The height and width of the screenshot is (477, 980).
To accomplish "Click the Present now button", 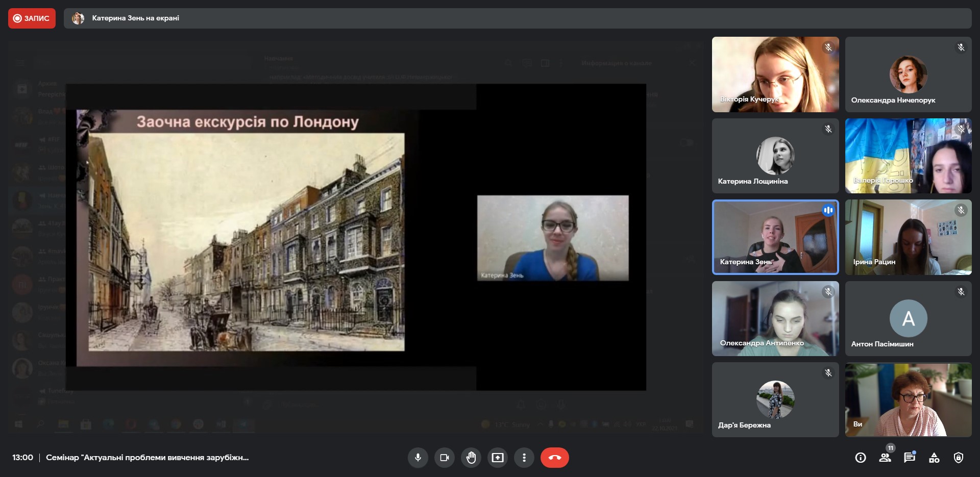I will coord(497,458).
